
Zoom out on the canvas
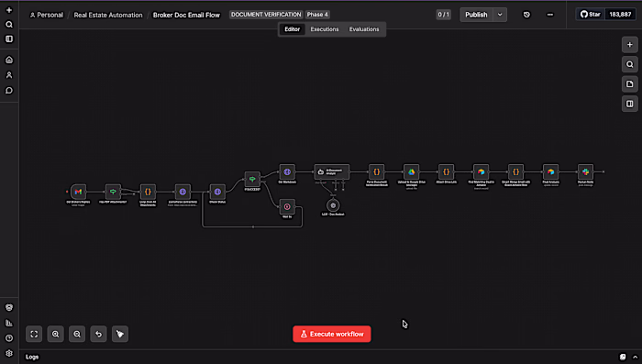[77, 334]
